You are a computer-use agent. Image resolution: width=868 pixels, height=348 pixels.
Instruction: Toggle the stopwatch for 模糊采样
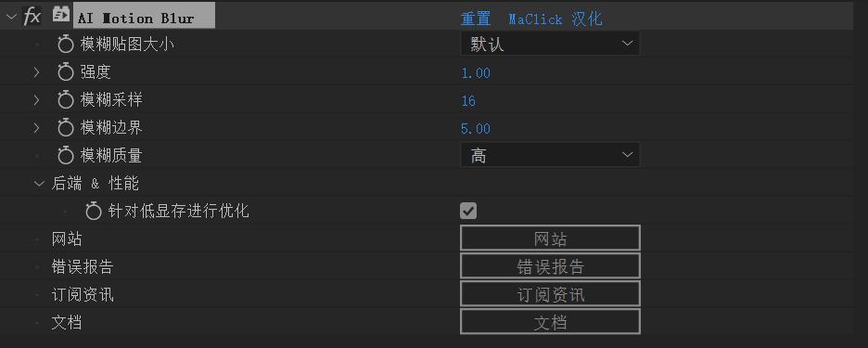tap(66, 99)
